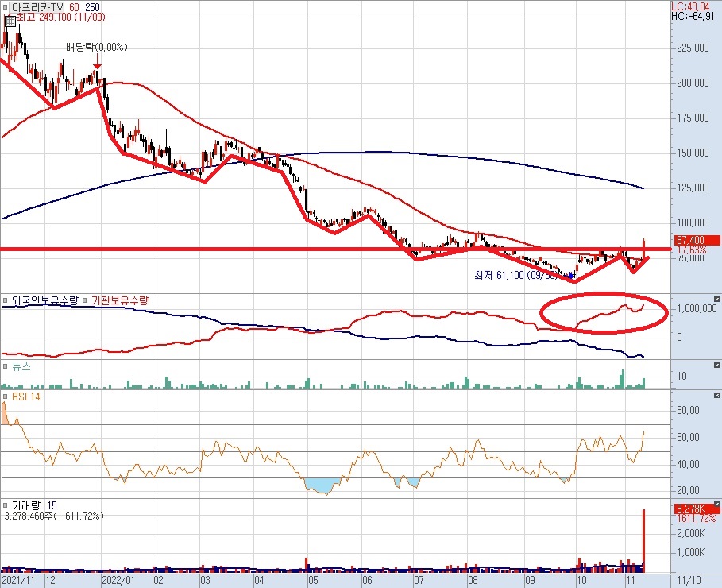Click the 거래량 volume label

(x=26, y=506)
